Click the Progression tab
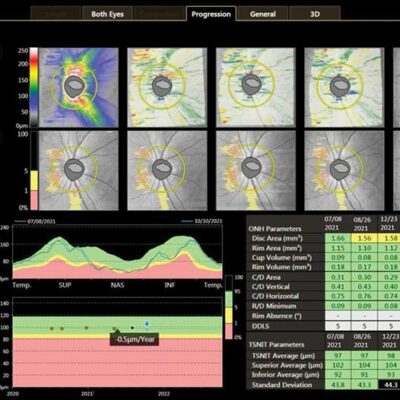 click(211, 14)
